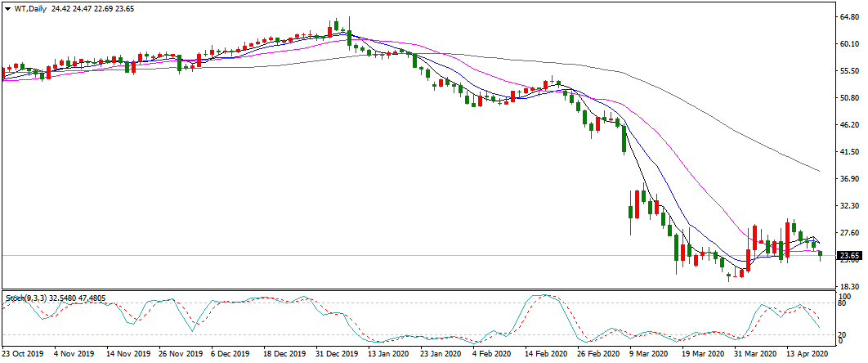868x363 pixels.
Task: Click the last green candle at far right
Action: coord(820,255)
